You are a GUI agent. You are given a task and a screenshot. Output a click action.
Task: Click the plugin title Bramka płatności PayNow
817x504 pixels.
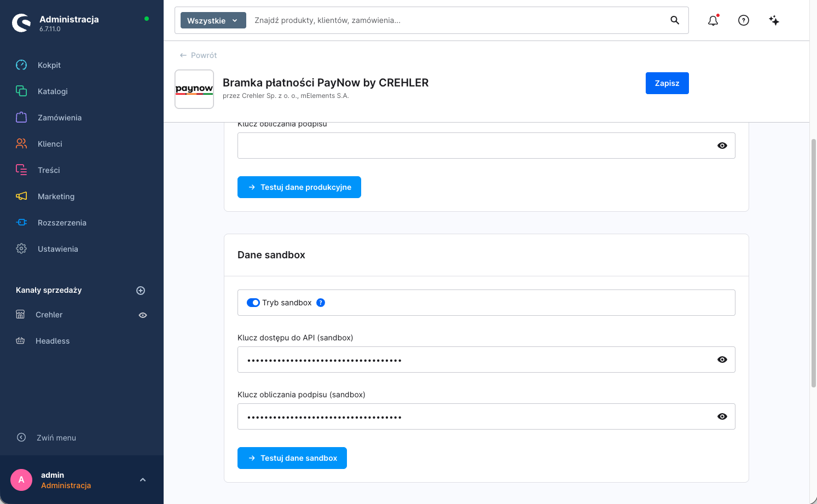(326, 83)
